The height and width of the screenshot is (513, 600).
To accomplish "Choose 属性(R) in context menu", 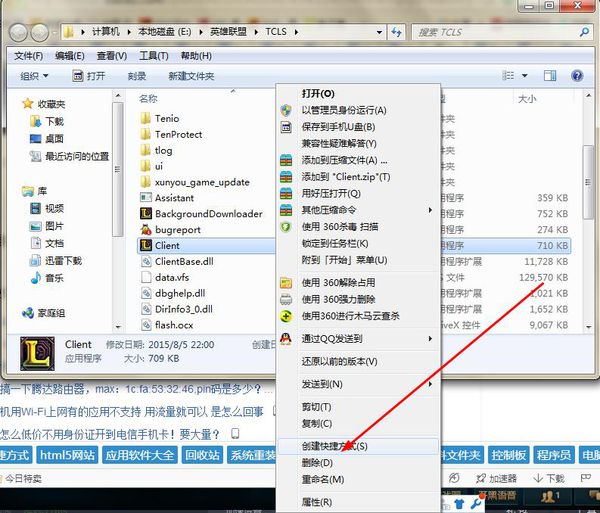I will click(x=358, y=502).
